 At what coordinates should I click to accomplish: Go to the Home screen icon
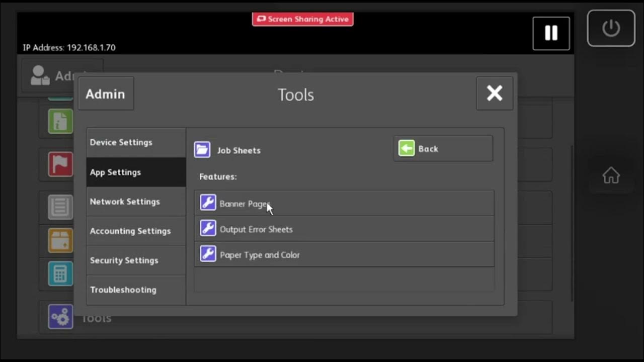pos(611,175)
